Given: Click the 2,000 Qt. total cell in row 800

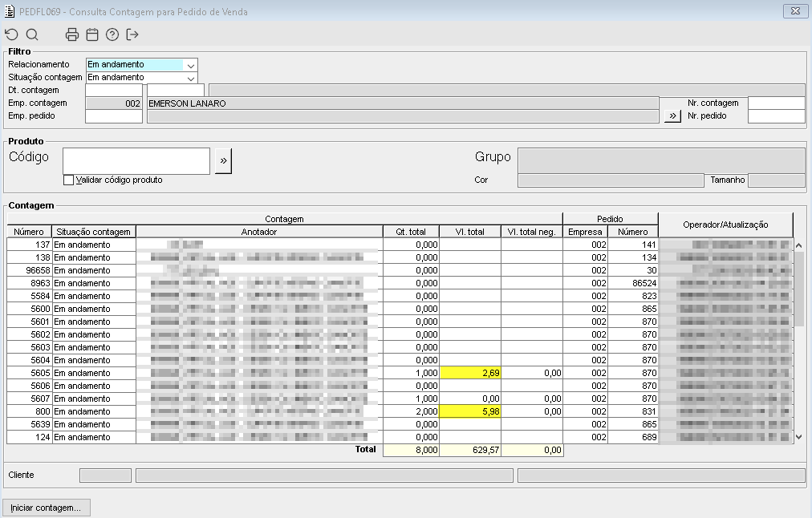Looking at the screenshot, I should (x=411, y=411).
